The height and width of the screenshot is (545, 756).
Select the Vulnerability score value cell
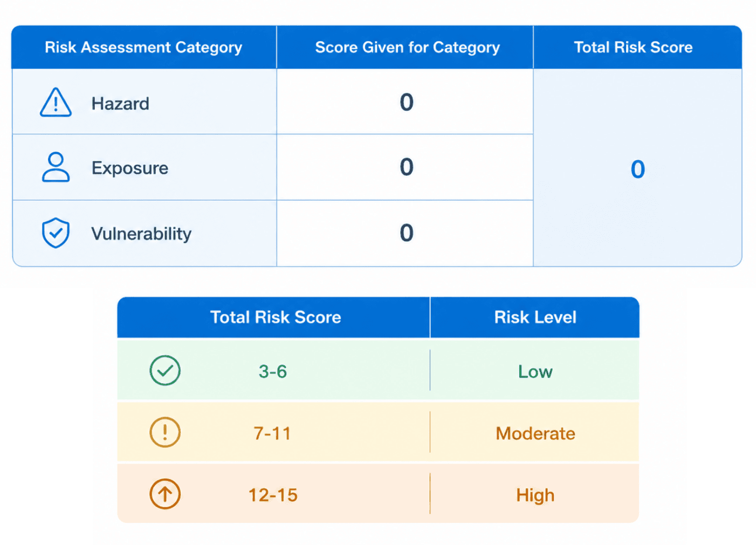coord(405,233)
